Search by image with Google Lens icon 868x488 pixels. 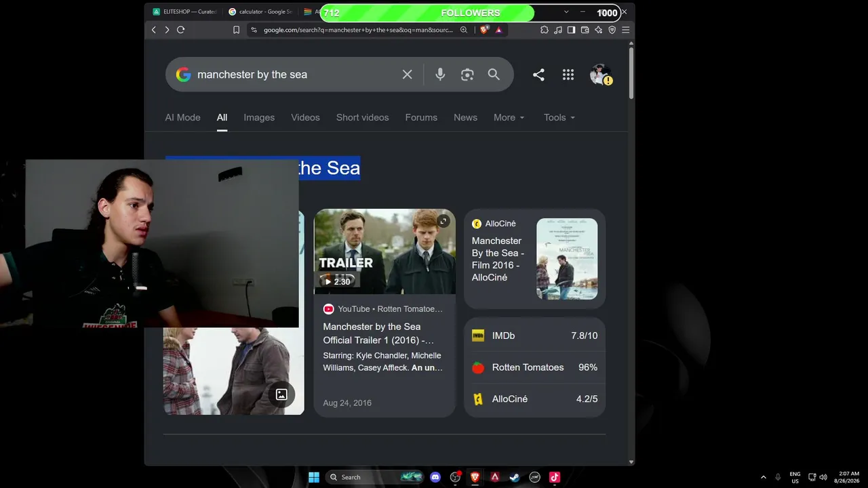pyautogui.click(x=467, y=75)
